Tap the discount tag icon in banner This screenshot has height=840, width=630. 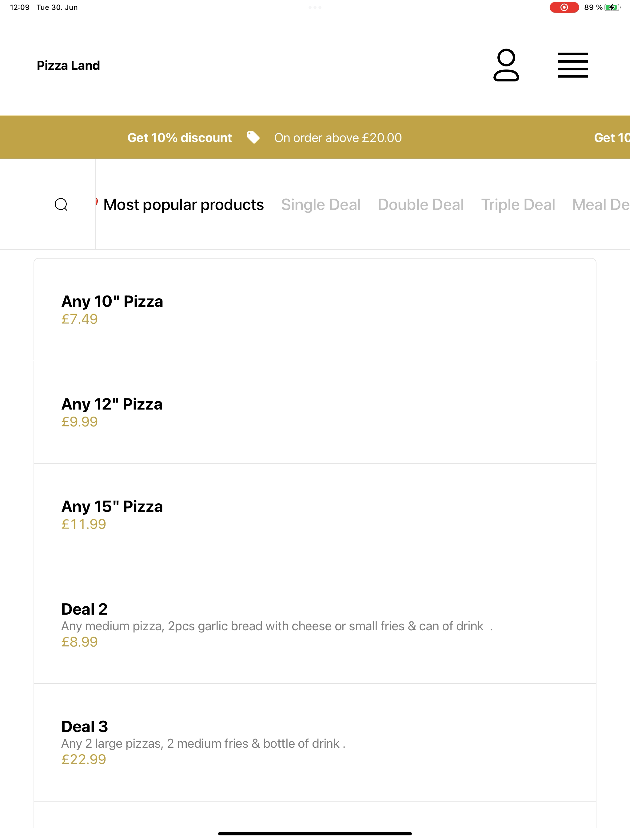[x=253, y=137]
